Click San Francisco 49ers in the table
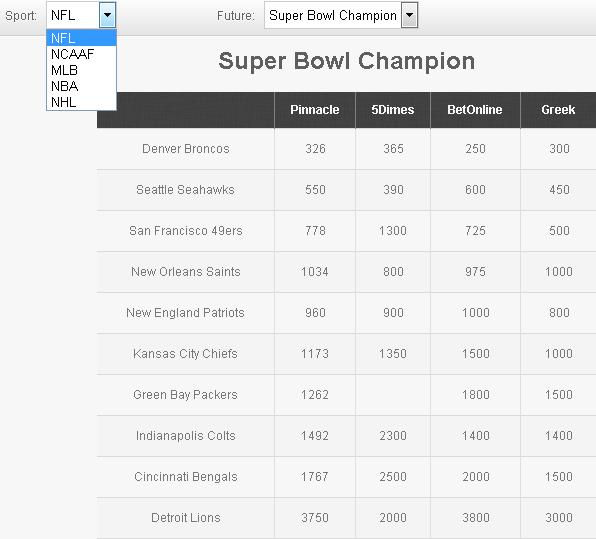 (186, 231)
